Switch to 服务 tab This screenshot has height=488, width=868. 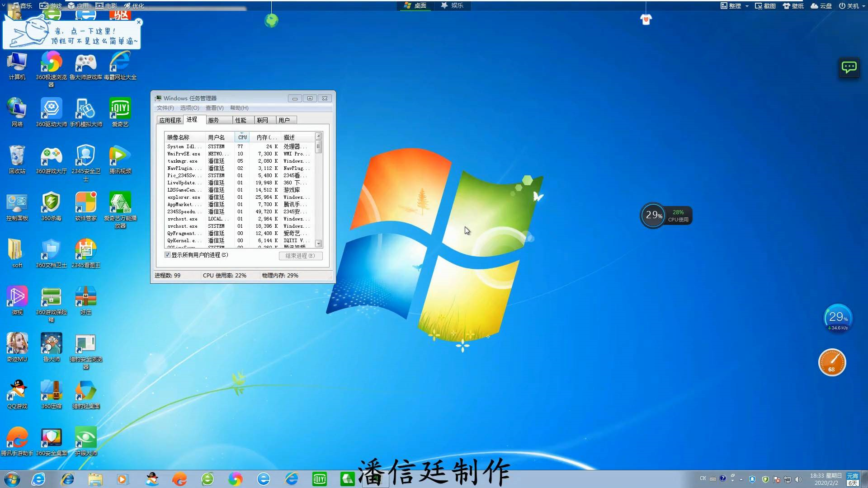coord(219,120)
